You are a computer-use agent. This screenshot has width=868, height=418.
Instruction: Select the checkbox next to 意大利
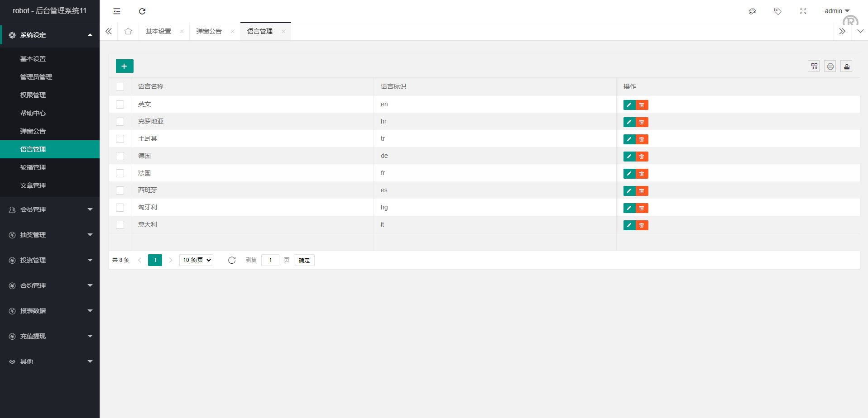pos(120,225)
